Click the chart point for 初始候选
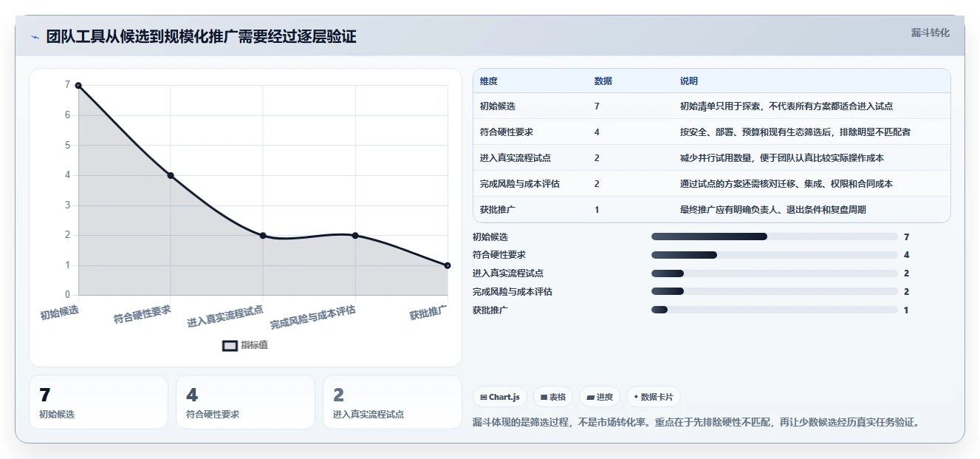The image size is (980, 459). (78, 86)
